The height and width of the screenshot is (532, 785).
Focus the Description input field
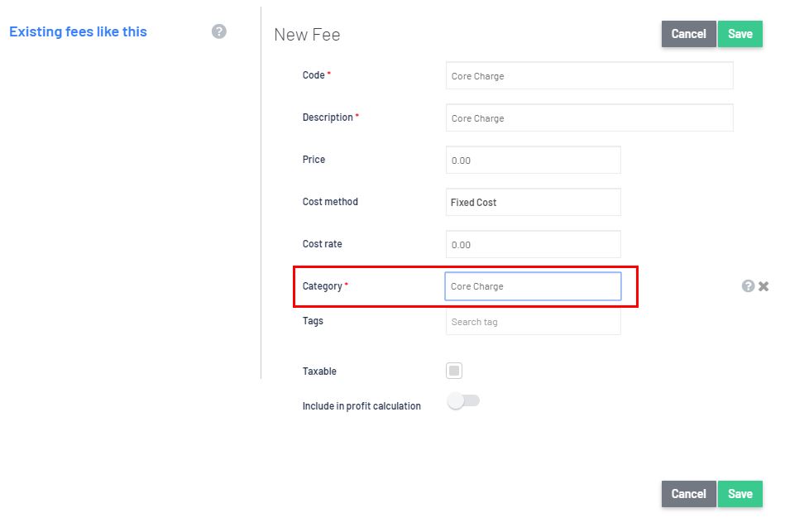click(x=590, y=117)
